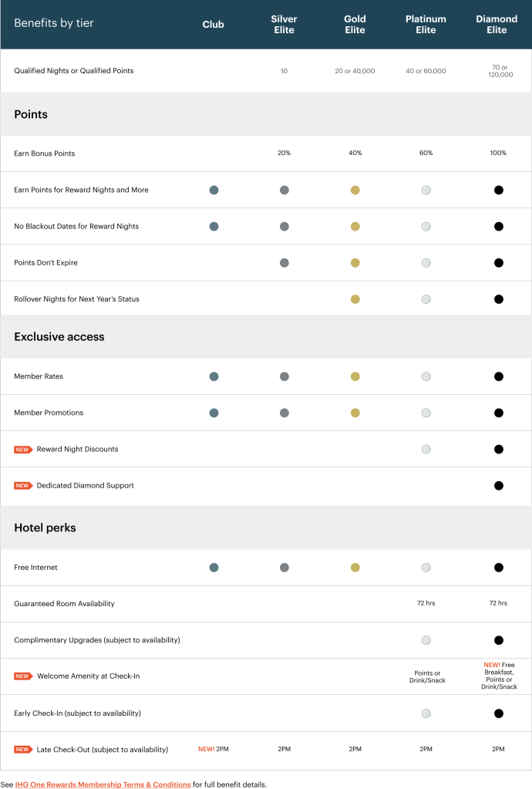Click Club dot for Member Rates
532x789 pixels.
214,376
